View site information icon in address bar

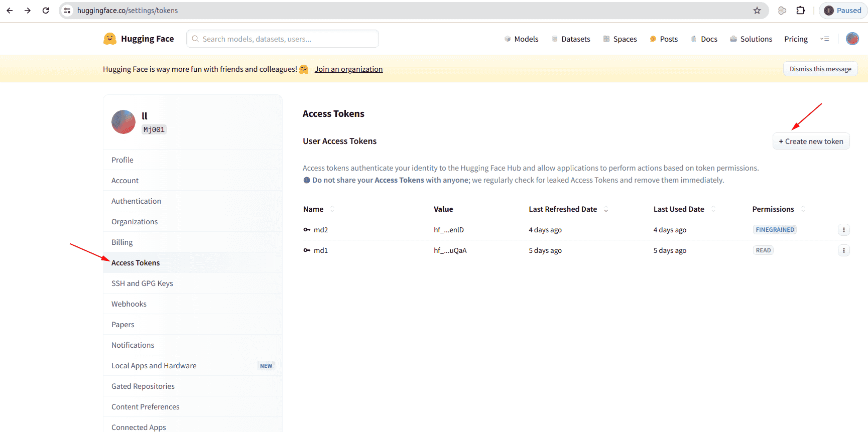[67, 11]
